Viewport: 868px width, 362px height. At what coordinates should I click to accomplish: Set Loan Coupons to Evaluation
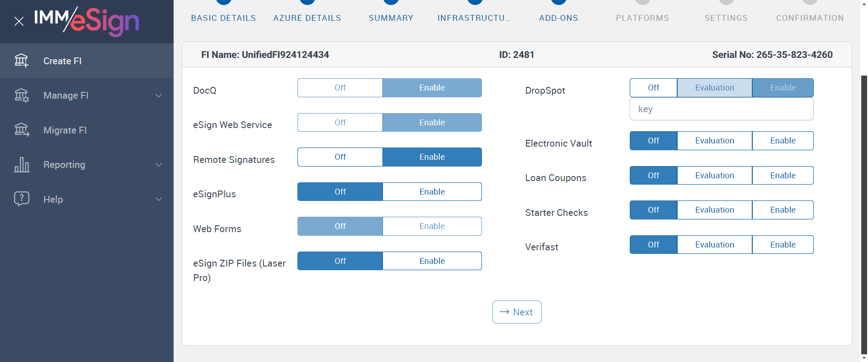[715, 176]
